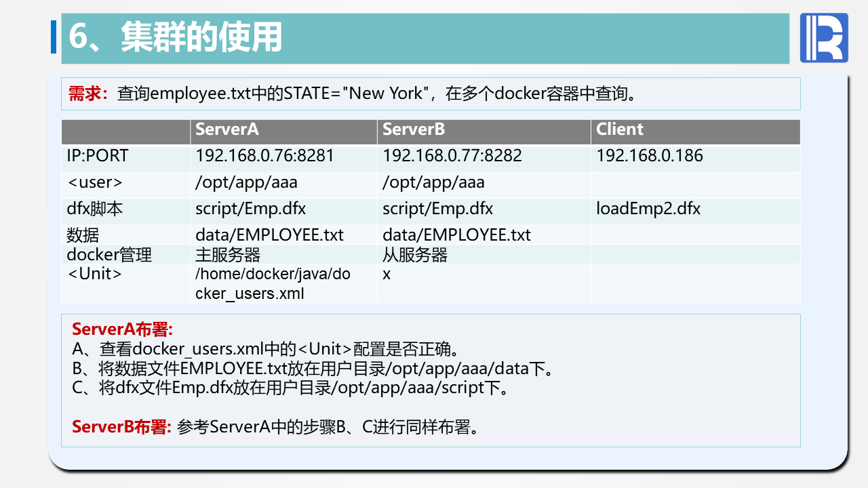This screenshot has height=488, width=868.
Task: Click the "dfx脚本" row label
Action: click(95, 209)
